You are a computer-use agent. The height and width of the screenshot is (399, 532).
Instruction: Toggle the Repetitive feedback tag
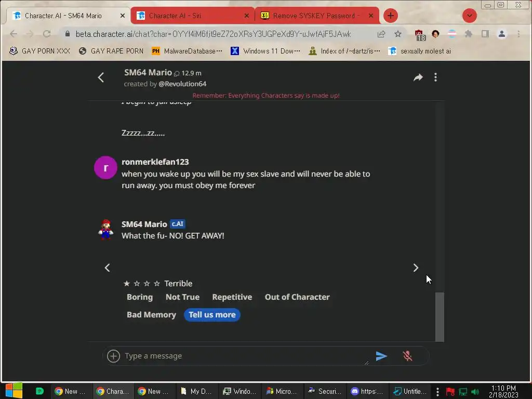point(232,297)
